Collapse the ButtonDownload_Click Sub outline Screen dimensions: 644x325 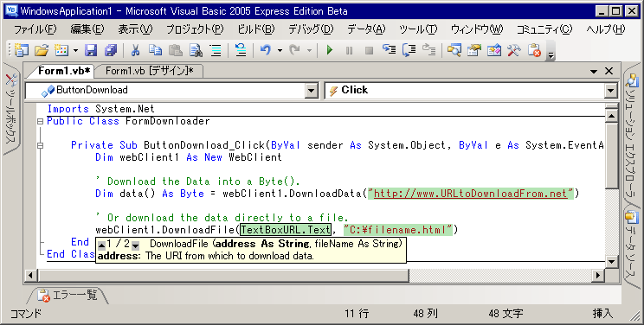click(40, 145)
